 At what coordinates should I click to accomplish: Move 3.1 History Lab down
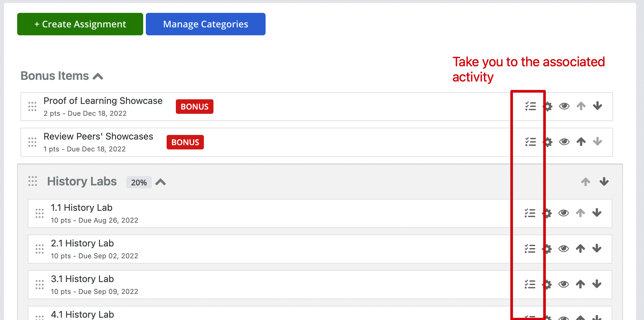point(597,284)
